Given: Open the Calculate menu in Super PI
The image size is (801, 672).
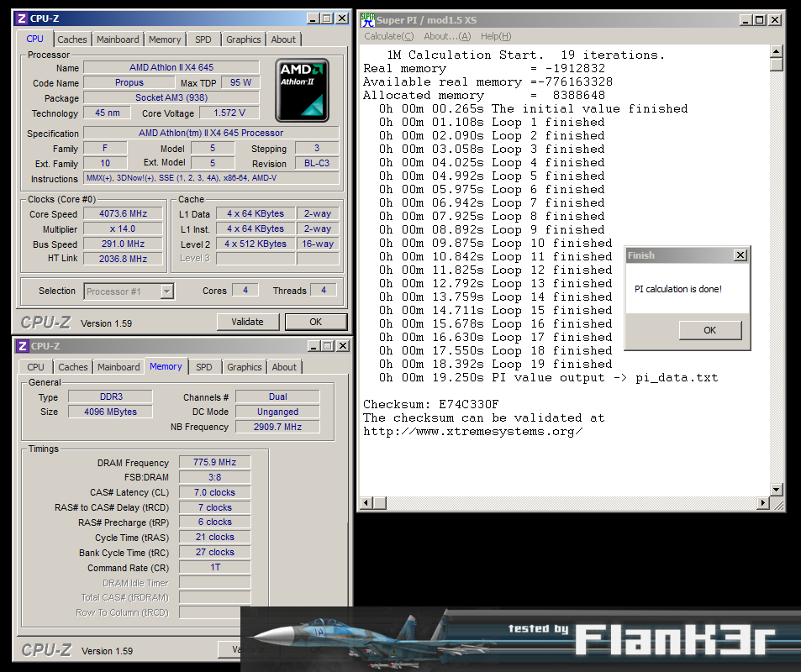Looking at the screenshot, I should (x=389, y=36).
